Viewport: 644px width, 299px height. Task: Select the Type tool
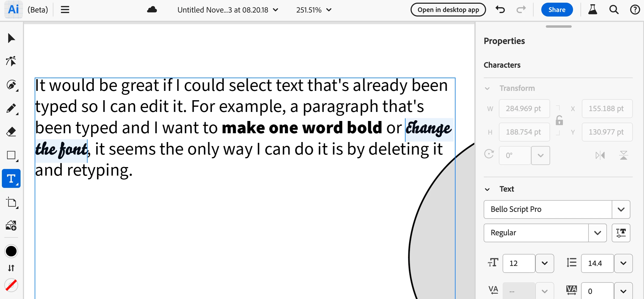pyautogui.click(x=11, y=179)
